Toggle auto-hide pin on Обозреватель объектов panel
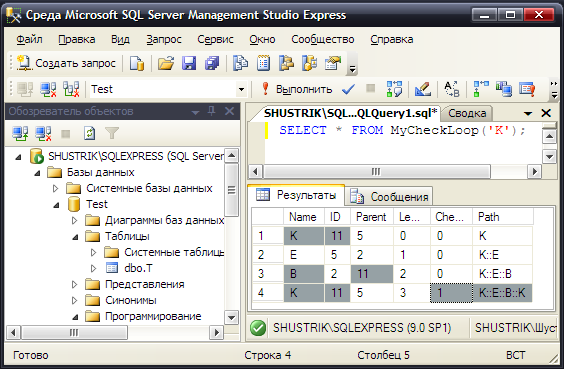This screenshot has height=369, width=564. tap(212, 111)
